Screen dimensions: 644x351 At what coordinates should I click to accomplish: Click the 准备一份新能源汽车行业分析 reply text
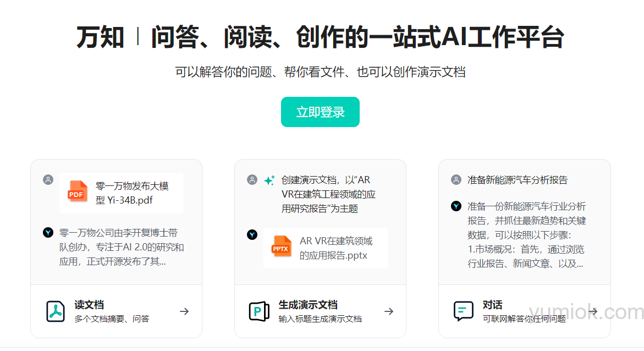pyautogui.click(x=526, y=235)
